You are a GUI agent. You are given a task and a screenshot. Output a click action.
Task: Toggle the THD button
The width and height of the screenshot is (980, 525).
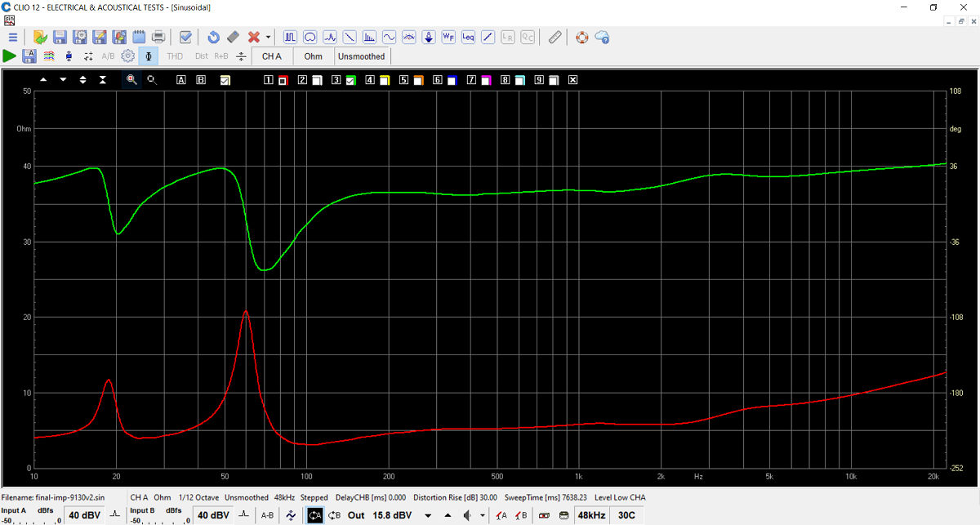175,56
